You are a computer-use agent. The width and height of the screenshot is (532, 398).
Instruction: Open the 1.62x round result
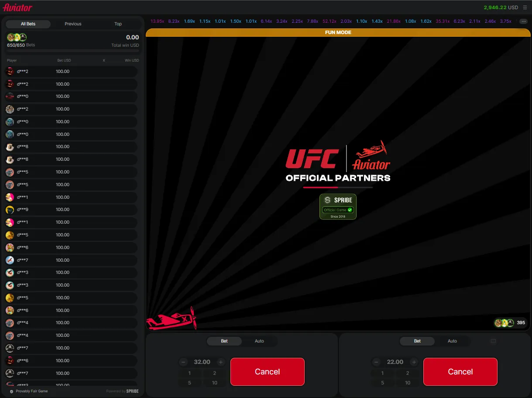tap(426, 21)
